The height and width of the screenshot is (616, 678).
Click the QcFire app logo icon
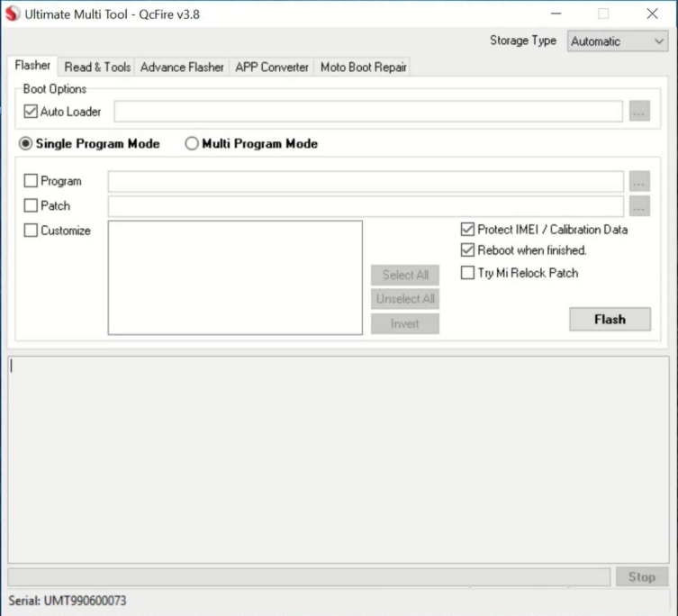tap(12, 14)
